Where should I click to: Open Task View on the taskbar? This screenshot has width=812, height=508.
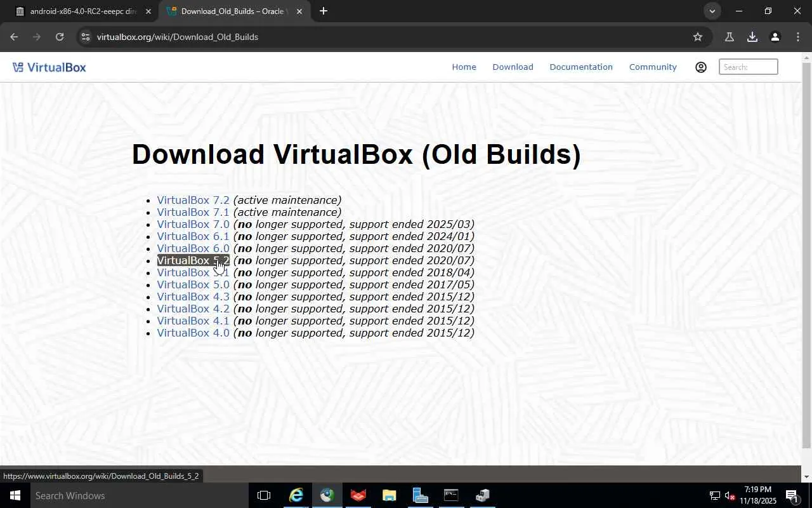coord(264,495)
